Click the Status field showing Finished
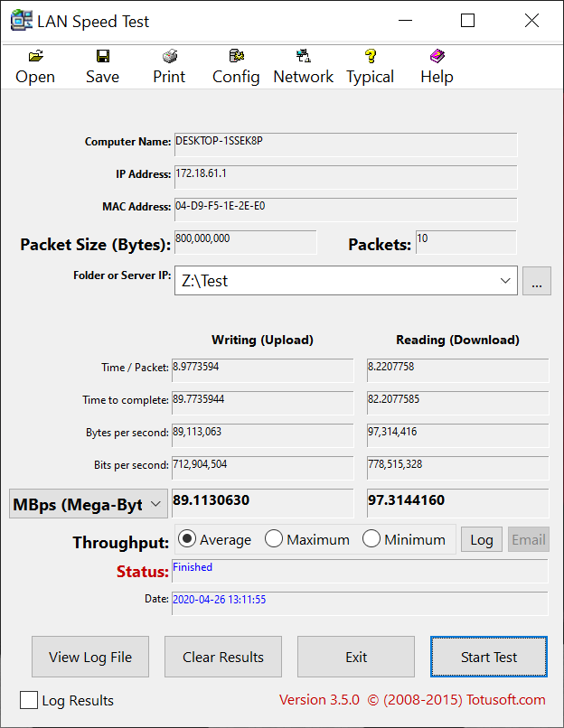This screenshot has width=564, height=728. click(360, 571)
